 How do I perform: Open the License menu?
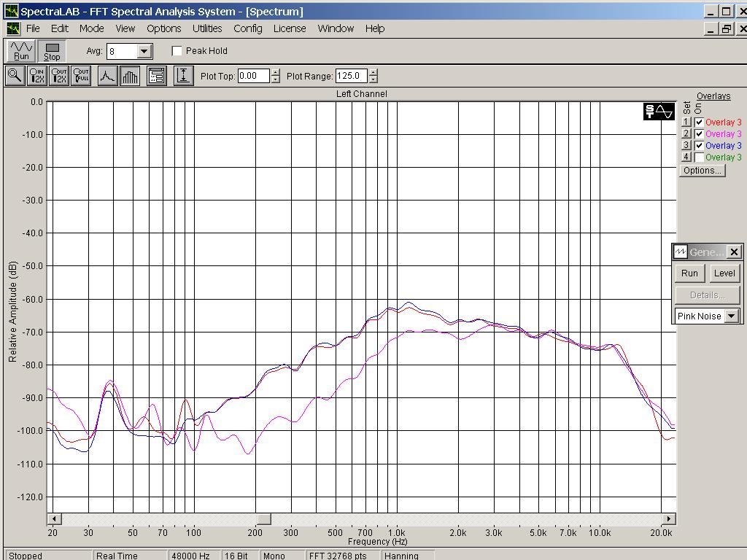tap(290, 28)
